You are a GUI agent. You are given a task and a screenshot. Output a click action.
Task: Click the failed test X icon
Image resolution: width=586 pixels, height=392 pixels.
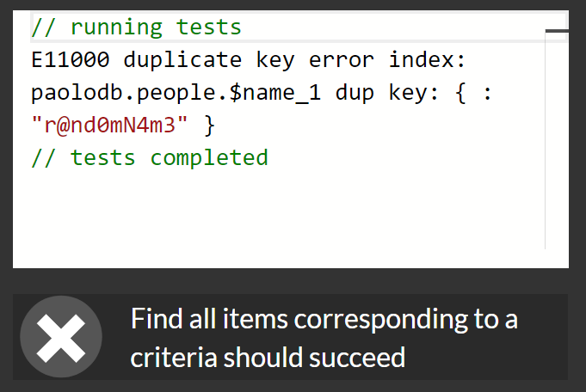(61, 337)
